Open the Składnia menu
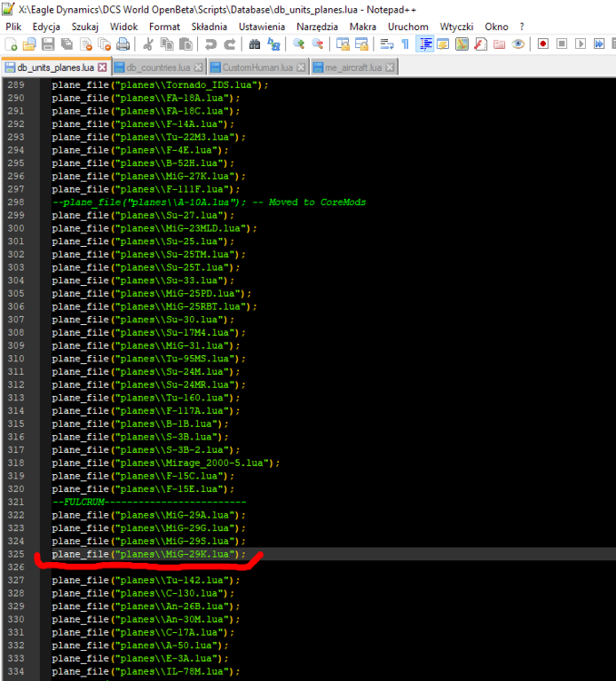 (x=209, y=27)
